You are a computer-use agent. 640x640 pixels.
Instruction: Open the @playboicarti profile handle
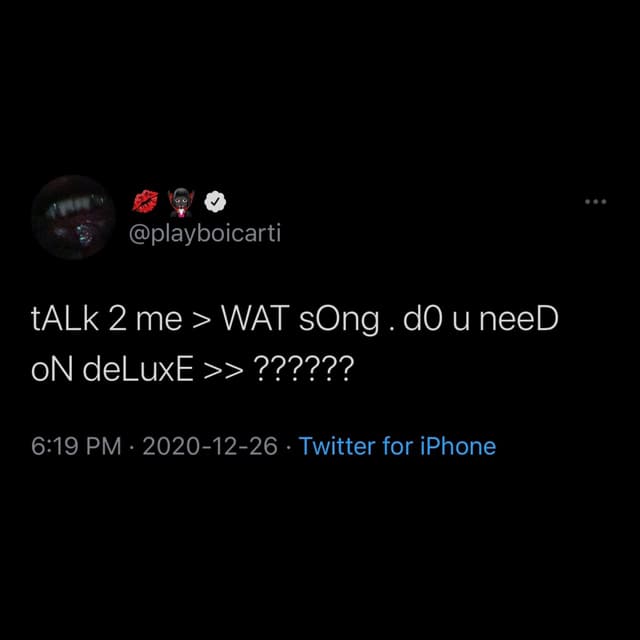(206, 234)
